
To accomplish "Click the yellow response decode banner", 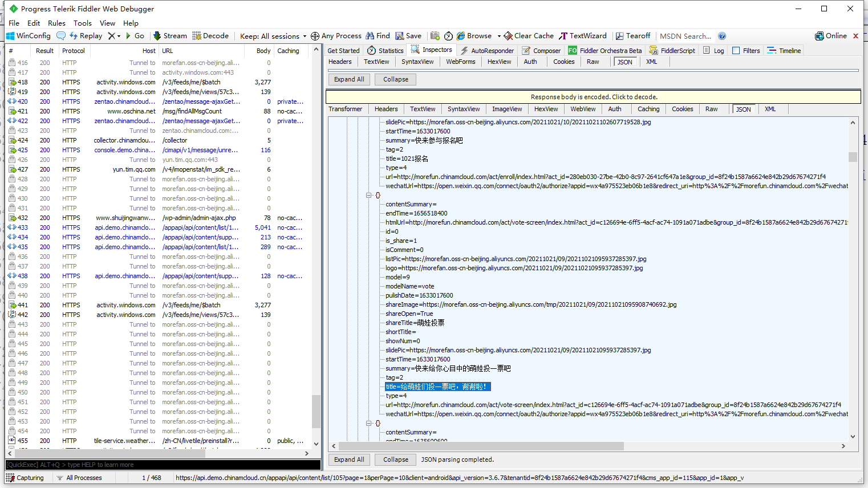I will point(593,97).
